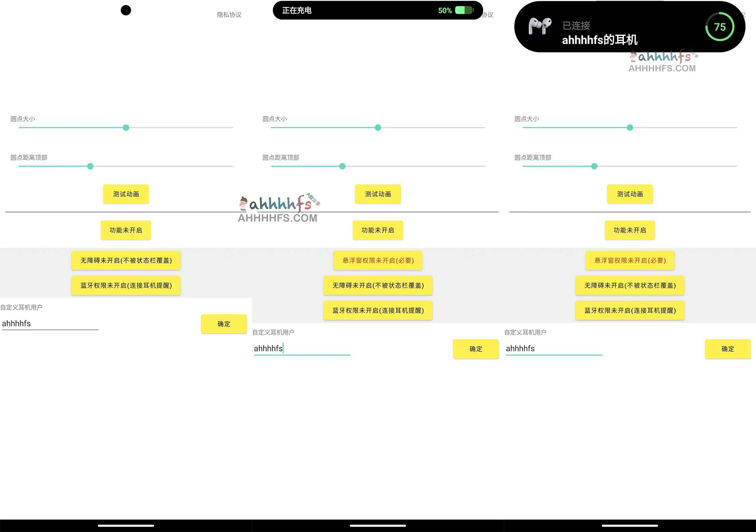Click 圆点大小 slider handle in left screen

coord(126,128)
